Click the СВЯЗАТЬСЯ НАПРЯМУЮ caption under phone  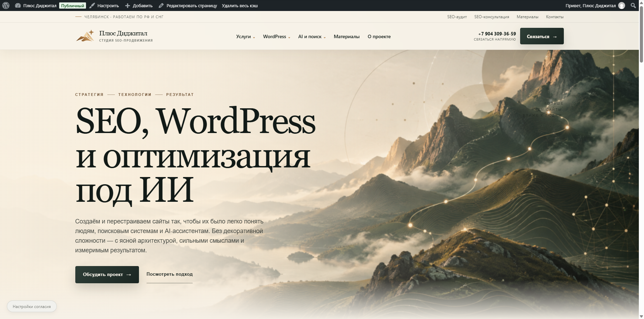click(495, 40)
